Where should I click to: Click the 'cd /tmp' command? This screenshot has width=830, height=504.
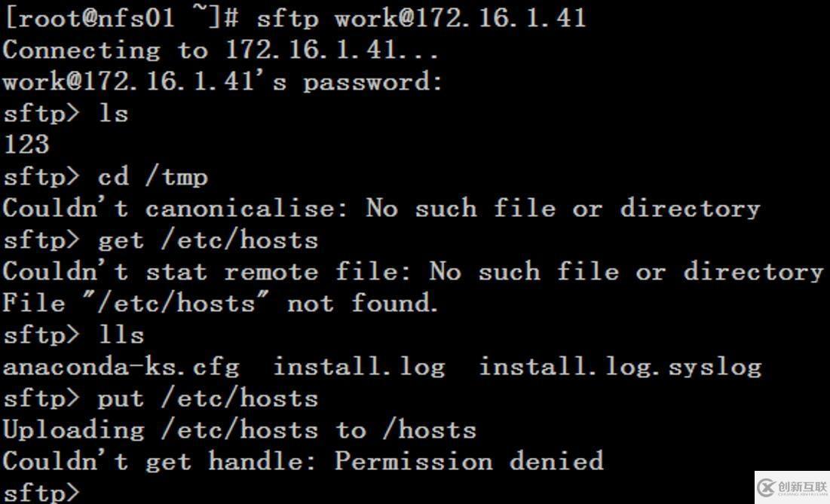pos(152,177)
